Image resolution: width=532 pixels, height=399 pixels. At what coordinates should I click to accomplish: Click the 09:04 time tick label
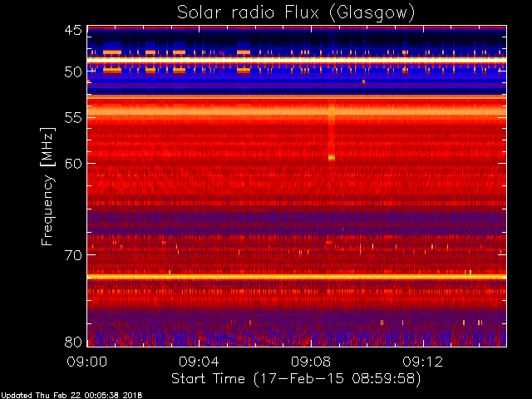(x=199, y=362)
